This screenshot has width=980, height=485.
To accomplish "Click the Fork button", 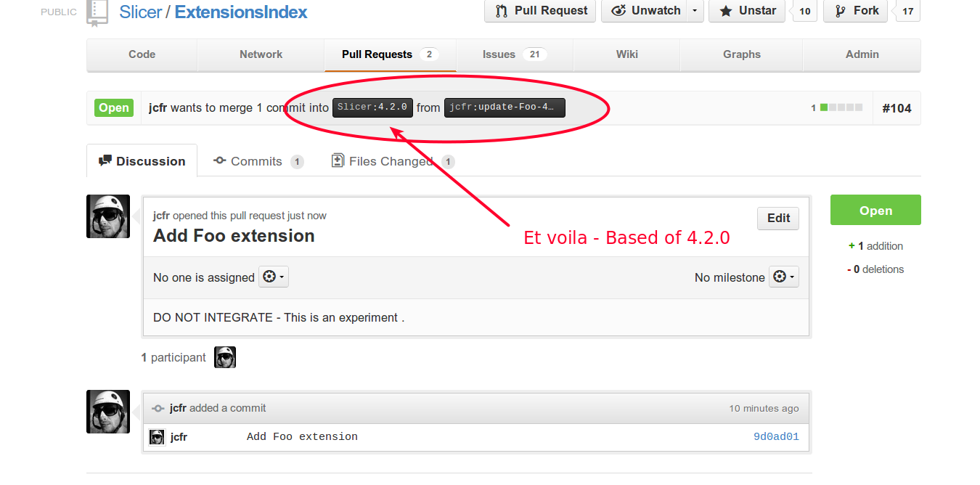I will 855,11.
